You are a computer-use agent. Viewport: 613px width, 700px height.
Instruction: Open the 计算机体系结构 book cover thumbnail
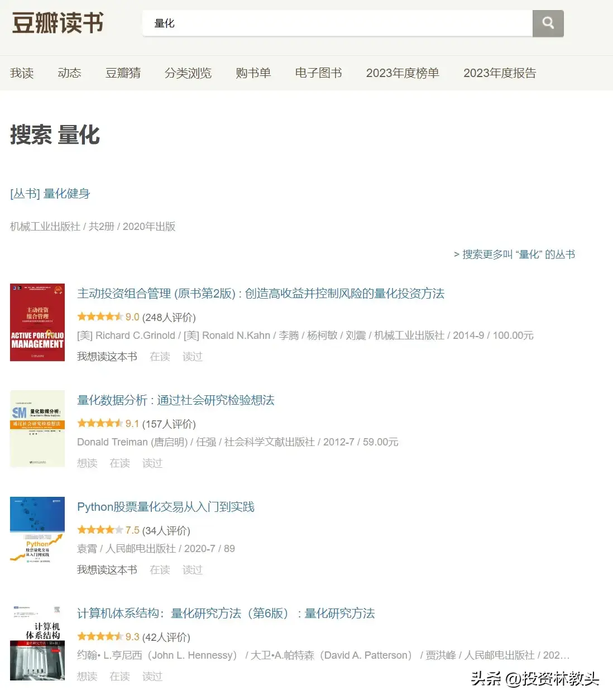tap(37, 642)
